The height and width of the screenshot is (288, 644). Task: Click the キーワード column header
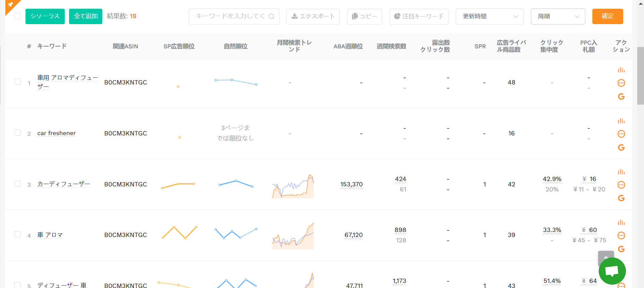pos(52,46)
